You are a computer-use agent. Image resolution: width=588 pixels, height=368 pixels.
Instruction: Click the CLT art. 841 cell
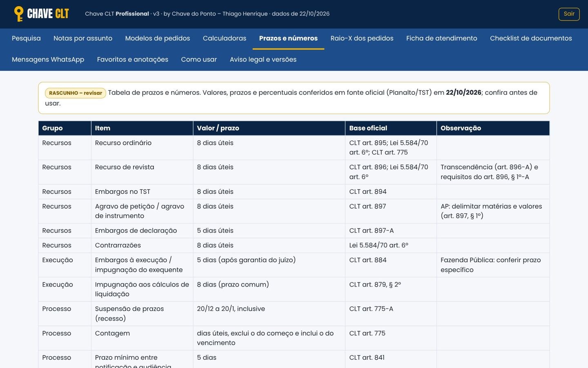pos(391,359)
